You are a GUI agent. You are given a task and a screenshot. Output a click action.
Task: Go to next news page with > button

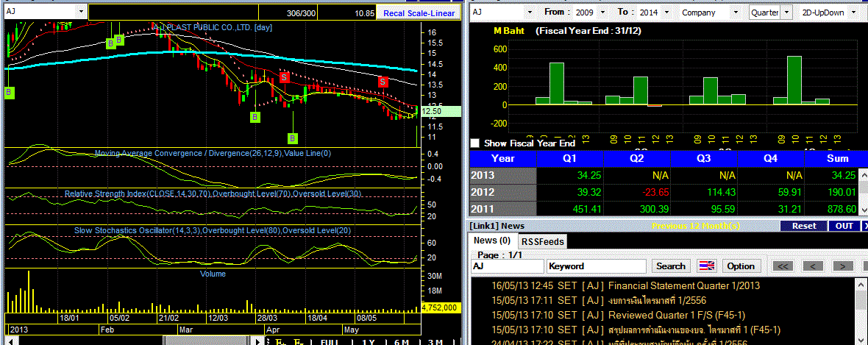coord(842,266)
